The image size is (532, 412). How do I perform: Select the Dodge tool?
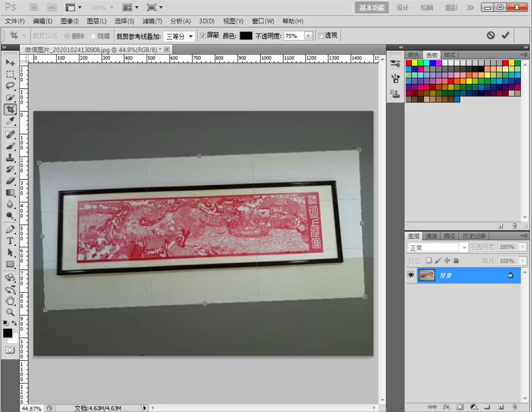10,216
